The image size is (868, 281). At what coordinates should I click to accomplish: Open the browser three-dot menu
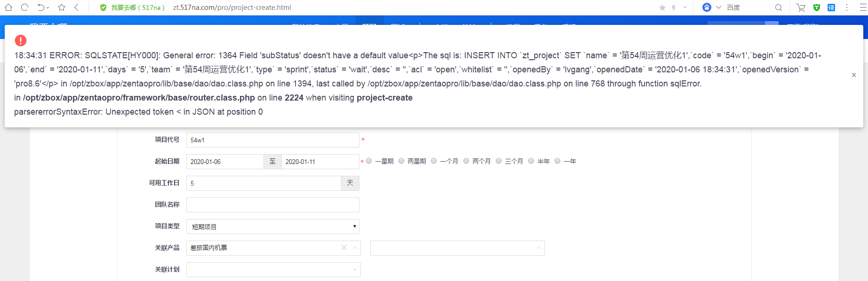pyautogui.click(x=847, y=8)
